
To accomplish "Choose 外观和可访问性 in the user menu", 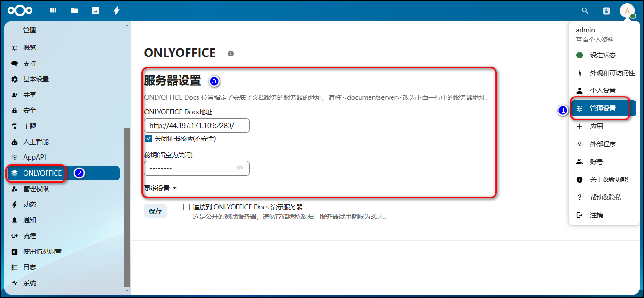I will click(604, 73).
